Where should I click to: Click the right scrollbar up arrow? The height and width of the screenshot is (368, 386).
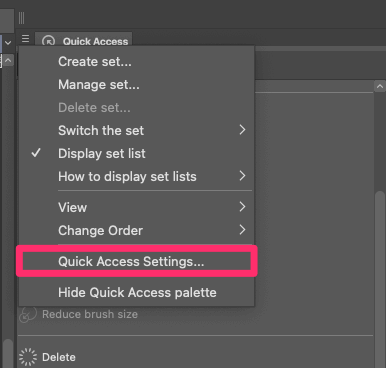[380, 87]
